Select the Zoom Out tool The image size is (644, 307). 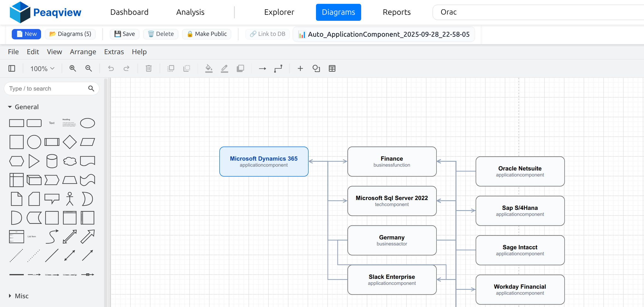coord(88,68)
